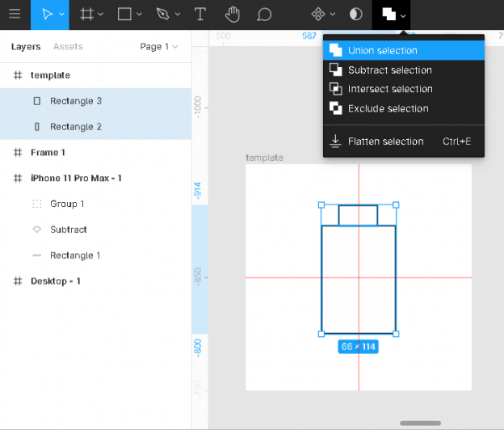
Task: Open the shape tools dropdown chevron
Action: (139, 15)
